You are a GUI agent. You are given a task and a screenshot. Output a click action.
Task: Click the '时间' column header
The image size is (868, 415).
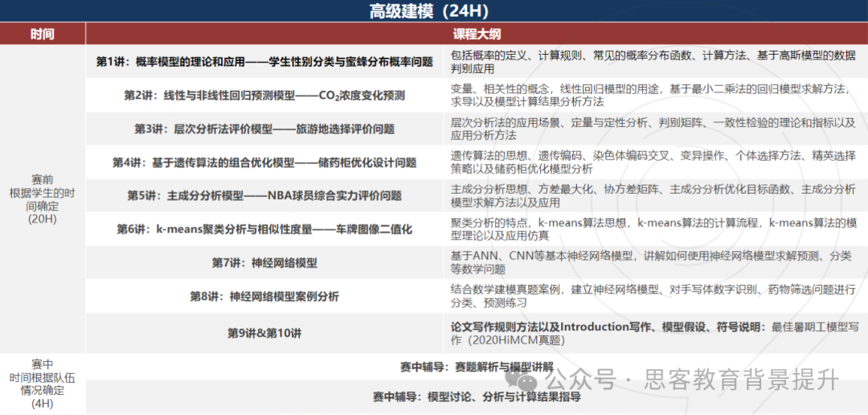click(43, 34)
